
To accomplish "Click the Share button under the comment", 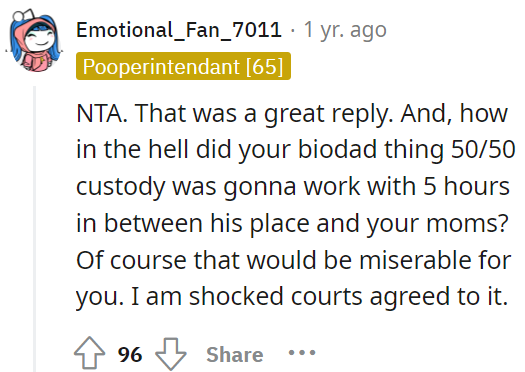I will tap(235, 355).
